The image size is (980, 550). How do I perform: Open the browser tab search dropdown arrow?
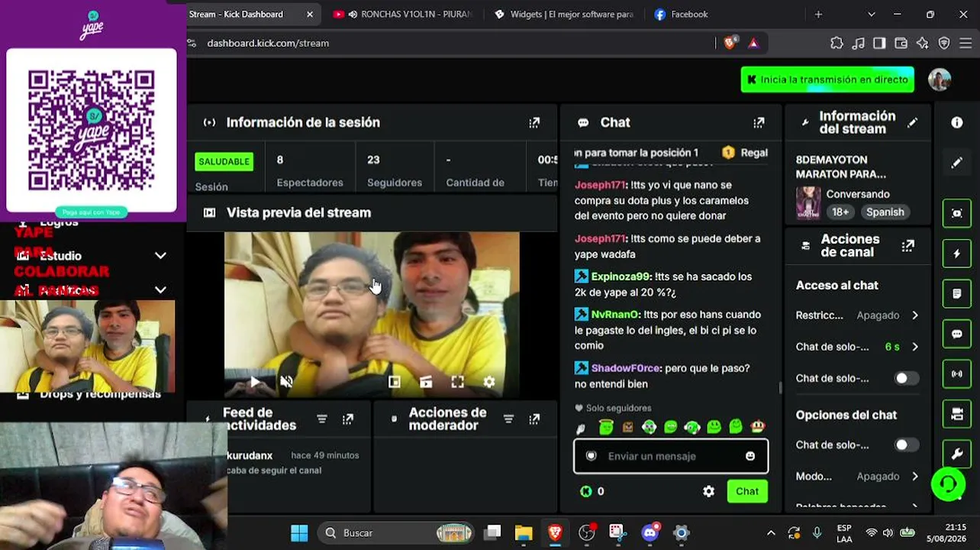(x=871, y=14)
